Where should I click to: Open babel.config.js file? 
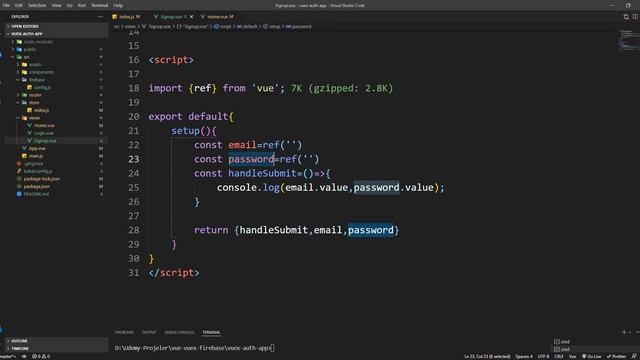[x=38, y=171]
